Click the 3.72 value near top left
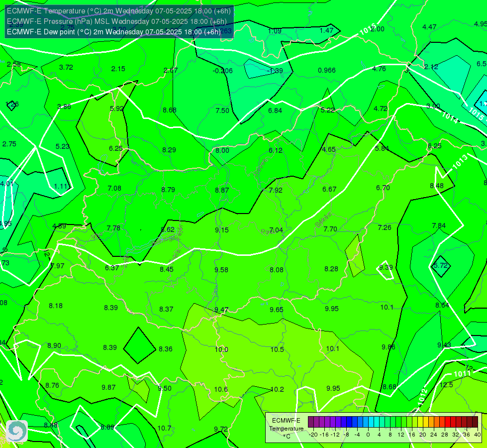The image size is (487, 448). pos(66,67)
